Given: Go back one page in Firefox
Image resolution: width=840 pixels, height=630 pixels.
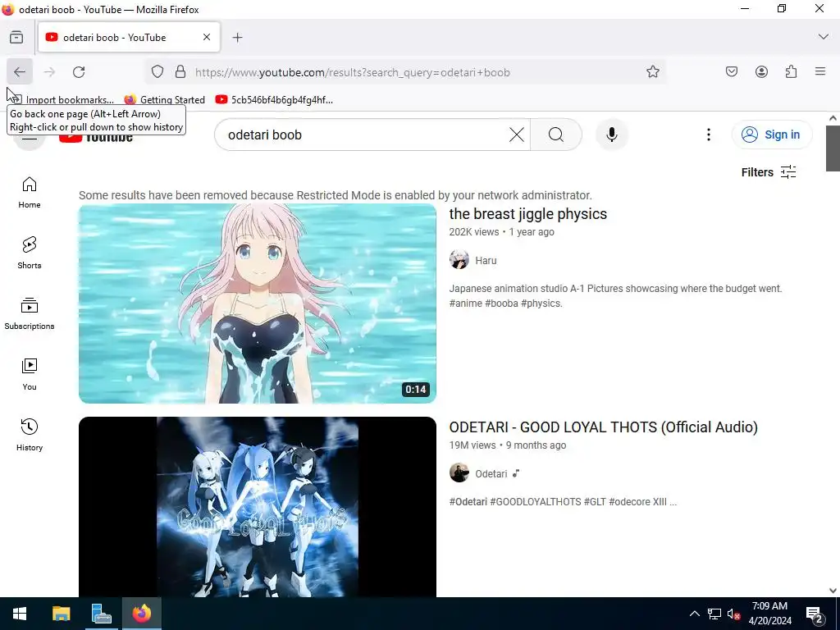Looking at the screenshot, I should point(20,72).
